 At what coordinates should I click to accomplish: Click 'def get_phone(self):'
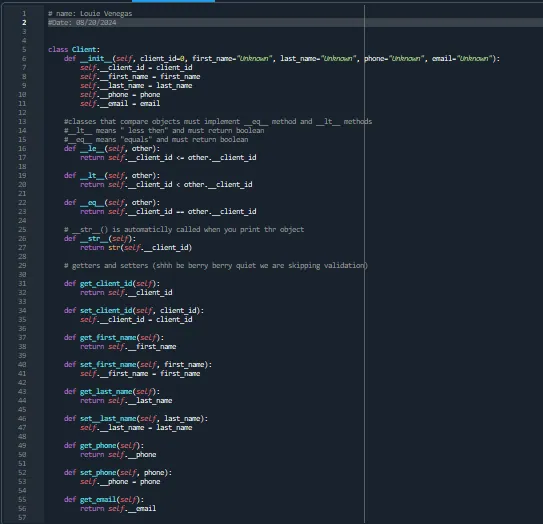pos(104,446)
